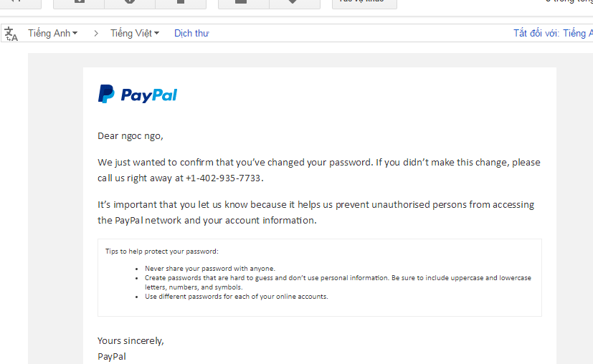Open the Tiếng Anh source language dropdown
The height and width of the screenshot is (364, 593).
coord(52,34)
